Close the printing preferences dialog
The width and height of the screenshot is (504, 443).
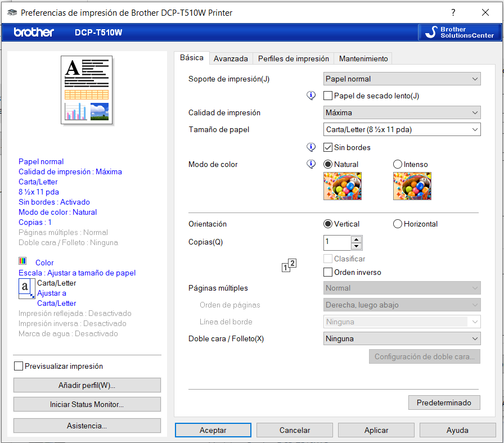[485, 12]
